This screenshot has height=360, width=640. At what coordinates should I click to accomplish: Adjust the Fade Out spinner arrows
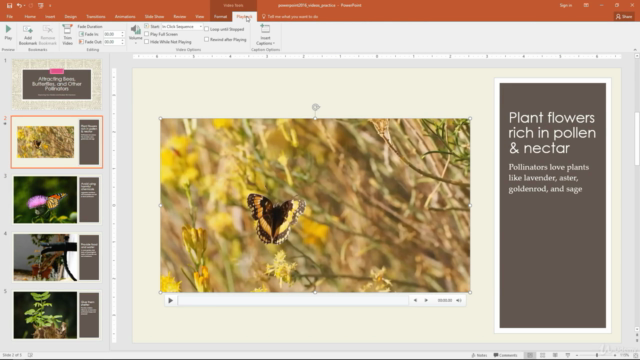(x=122, y=42)
